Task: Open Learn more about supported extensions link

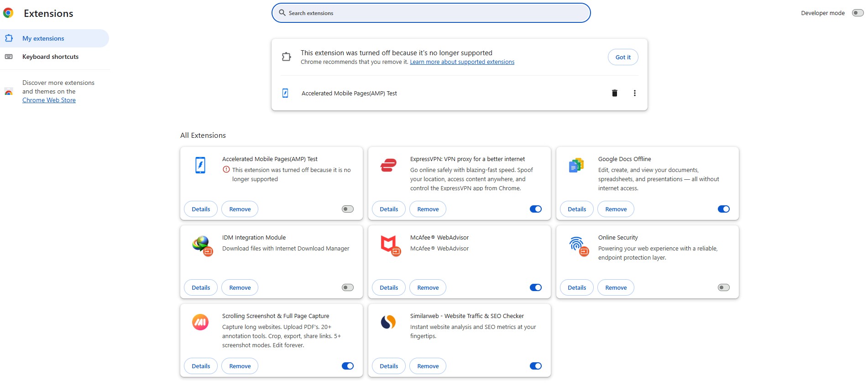Action: [x=462, y=62]
